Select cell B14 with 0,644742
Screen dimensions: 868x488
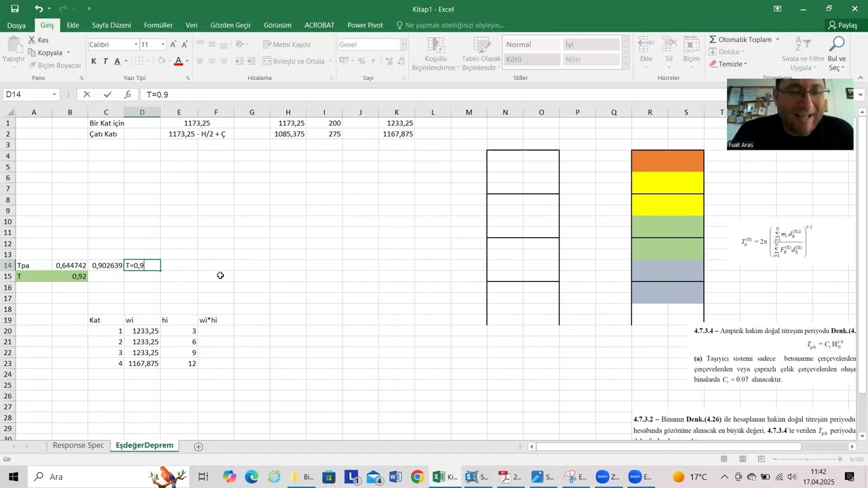70,266
